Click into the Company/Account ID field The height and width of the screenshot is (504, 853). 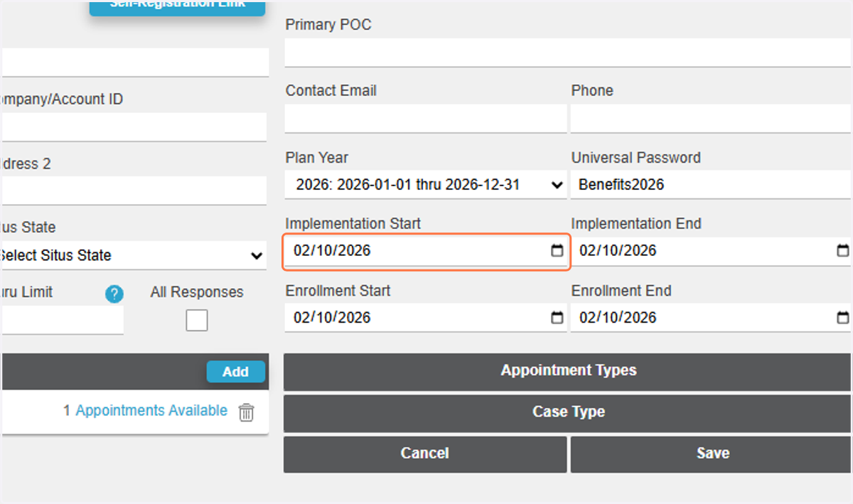point(133,127)
